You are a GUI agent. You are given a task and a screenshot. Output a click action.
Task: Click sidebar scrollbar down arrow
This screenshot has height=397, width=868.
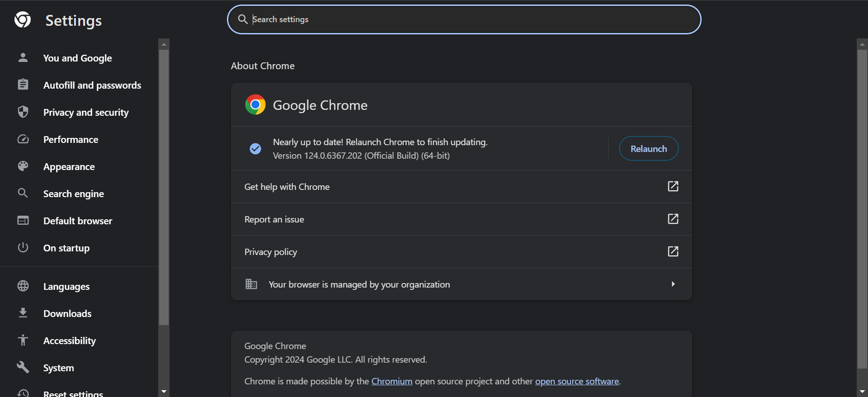click(x=164, y=392)
